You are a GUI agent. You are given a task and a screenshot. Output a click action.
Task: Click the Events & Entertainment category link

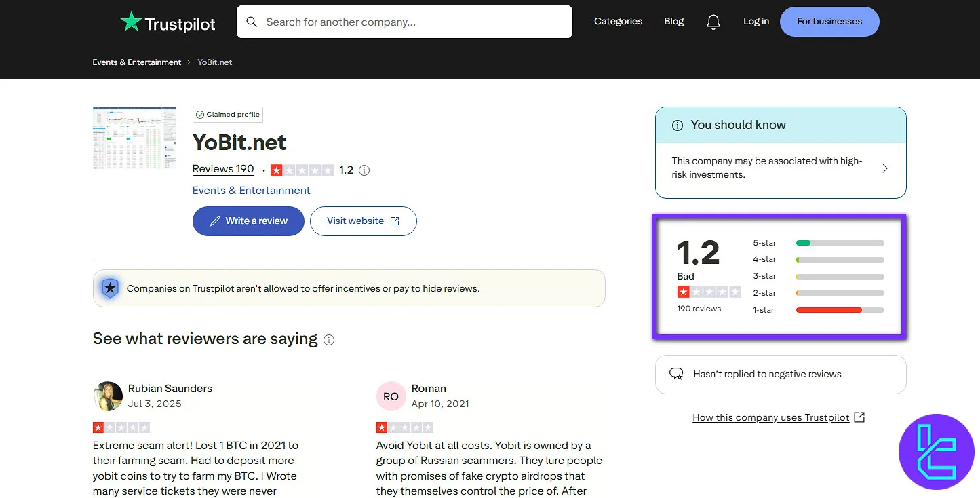click(x=251, y=191)
